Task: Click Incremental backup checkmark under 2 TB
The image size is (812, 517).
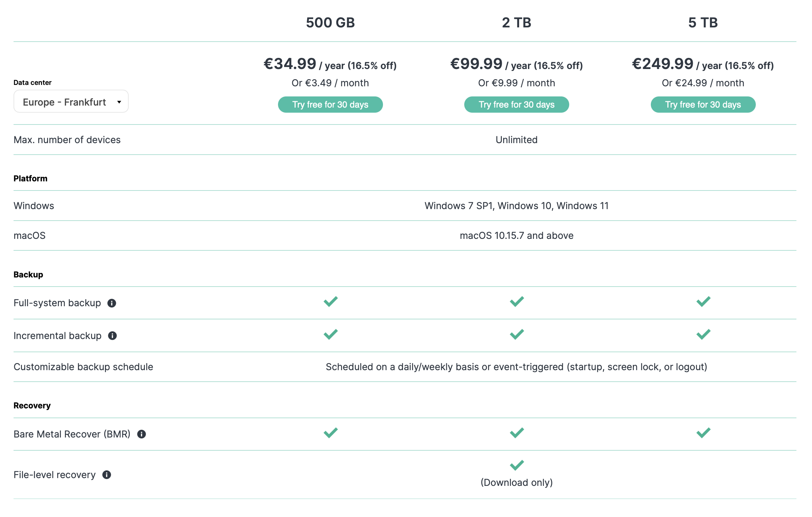Action: pos(517,334)
